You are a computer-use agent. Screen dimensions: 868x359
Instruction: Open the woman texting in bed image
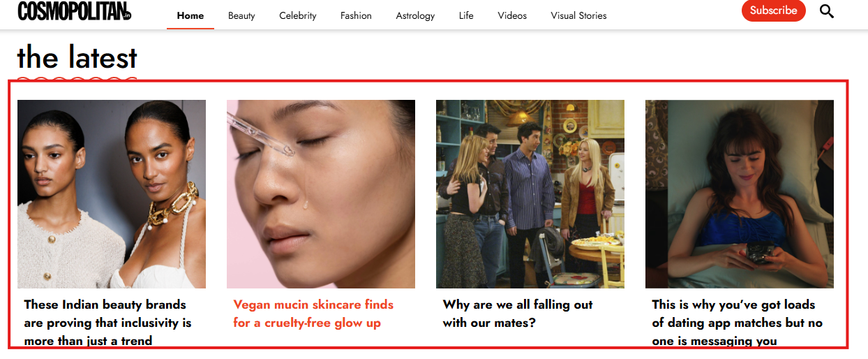coord(740,194)
